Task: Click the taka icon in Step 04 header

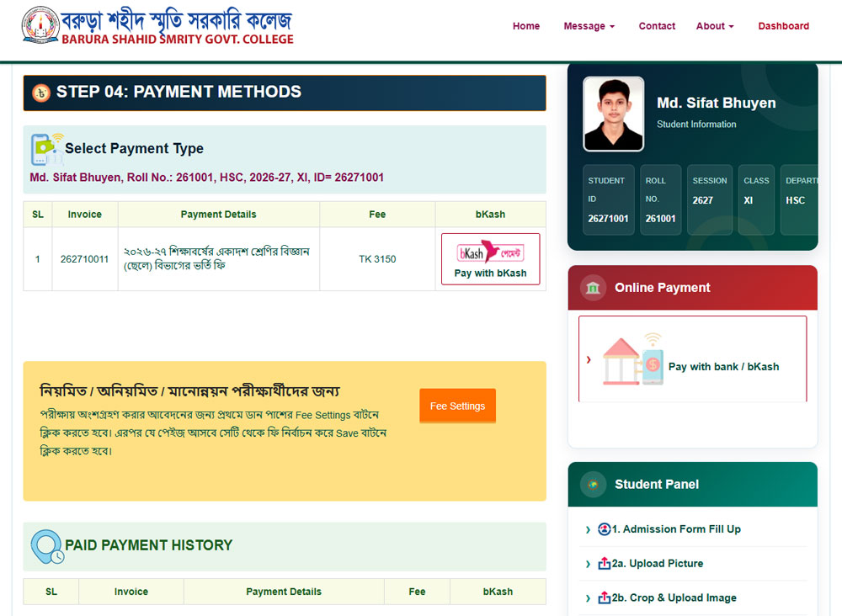Action: pos(40,93)
